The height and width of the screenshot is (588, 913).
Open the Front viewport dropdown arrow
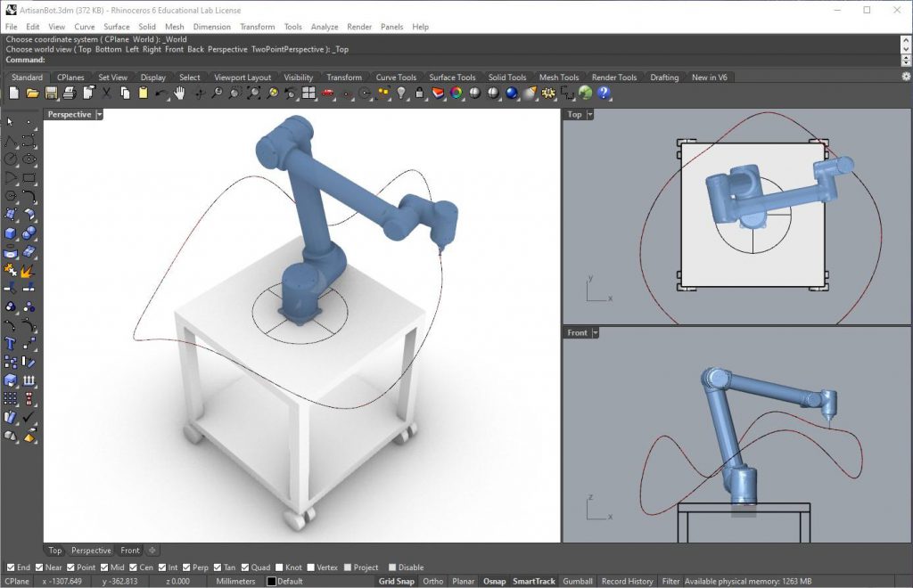(x=595, y=332)
